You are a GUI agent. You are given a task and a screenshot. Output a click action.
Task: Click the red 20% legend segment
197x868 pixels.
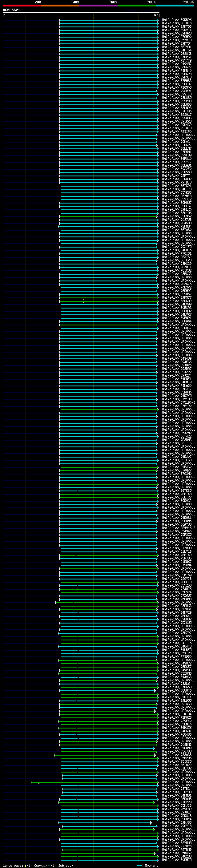coord(22,6)
